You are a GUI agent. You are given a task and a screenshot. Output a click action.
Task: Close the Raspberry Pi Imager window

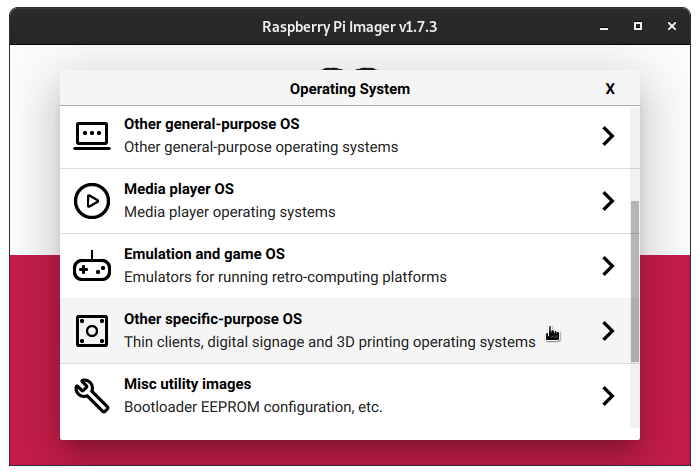(x=672, y=25)
